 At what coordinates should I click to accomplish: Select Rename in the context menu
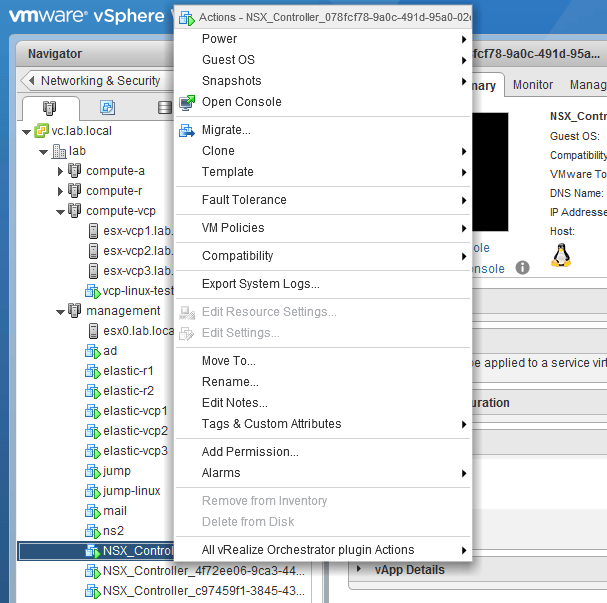tap(230, 382)
